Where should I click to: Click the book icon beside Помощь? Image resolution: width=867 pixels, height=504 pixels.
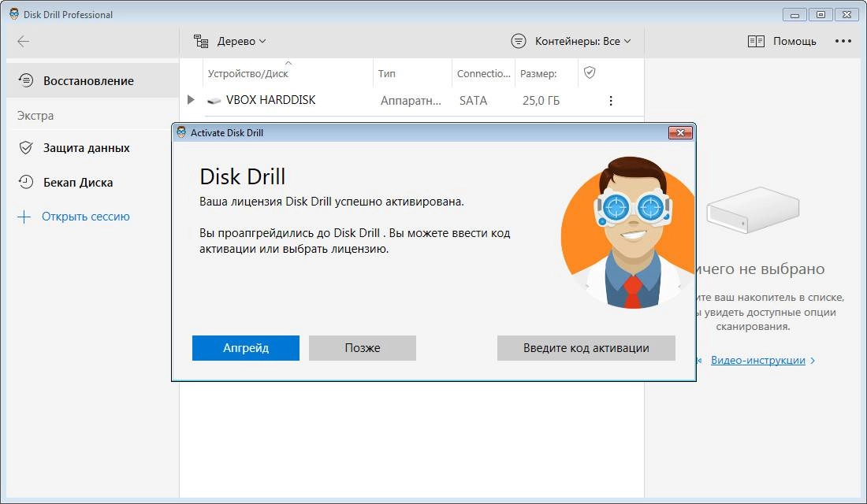pos(756,42)
